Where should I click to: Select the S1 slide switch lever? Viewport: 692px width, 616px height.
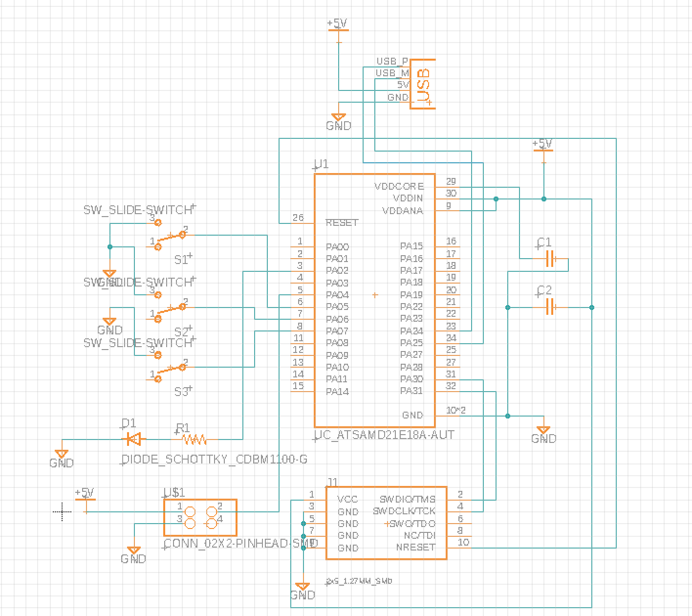coord(170,238)
